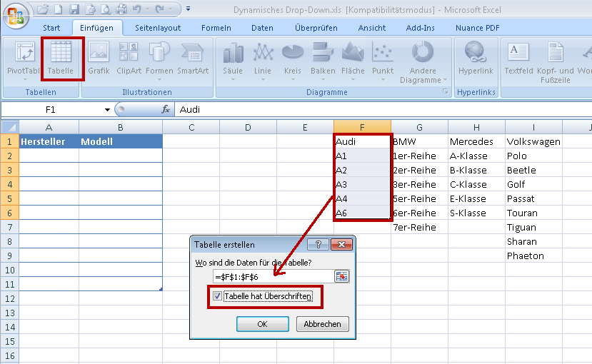592x364 pixels.
Task: Insert a SmartArt graphic
Action: tap(193, 59)
